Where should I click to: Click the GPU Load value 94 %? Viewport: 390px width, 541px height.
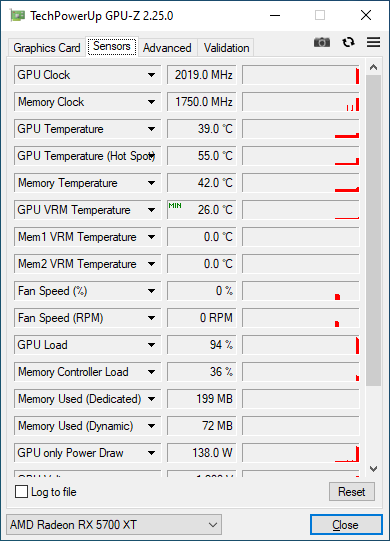tap(202, 345)
